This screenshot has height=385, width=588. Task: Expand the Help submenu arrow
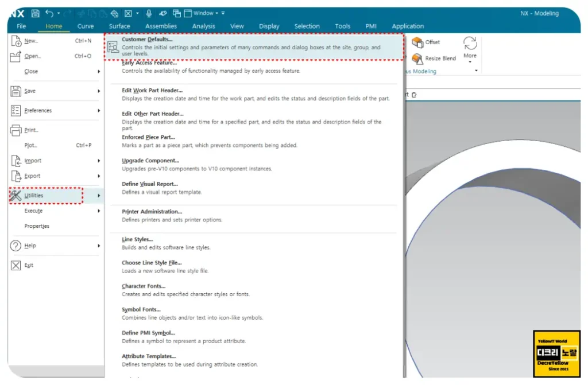pos(99,246)
